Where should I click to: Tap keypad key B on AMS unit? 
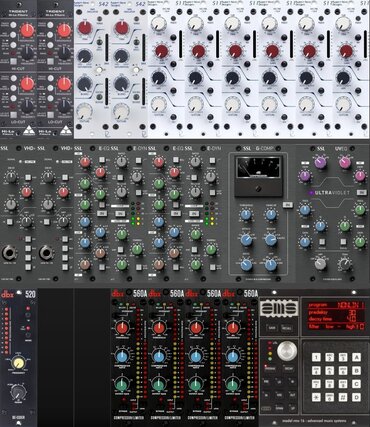pos(356,371)
